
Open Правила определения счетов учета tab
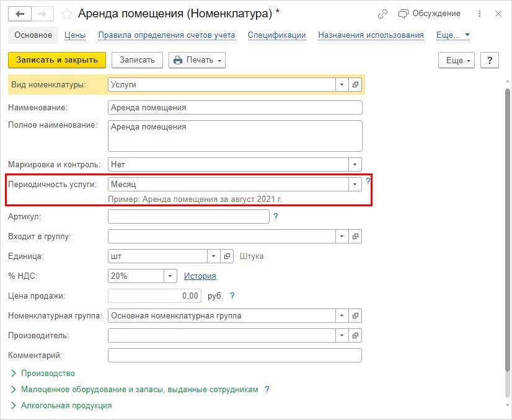point(167,35)
